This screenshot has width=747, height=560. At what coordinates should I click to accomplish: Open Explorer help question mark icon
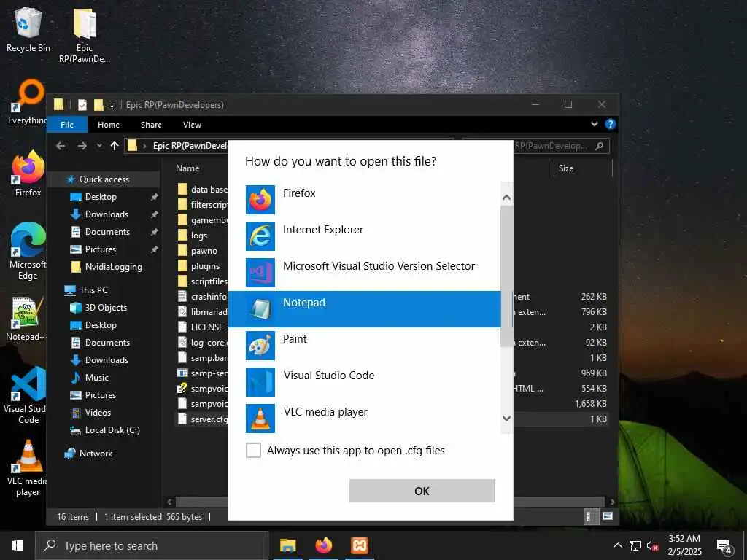610,124
